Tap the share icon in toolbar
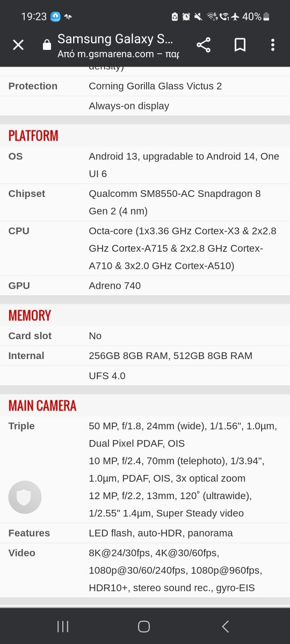Screen dimensions: 290x644 pyautogui.click(x=204, y=45)
